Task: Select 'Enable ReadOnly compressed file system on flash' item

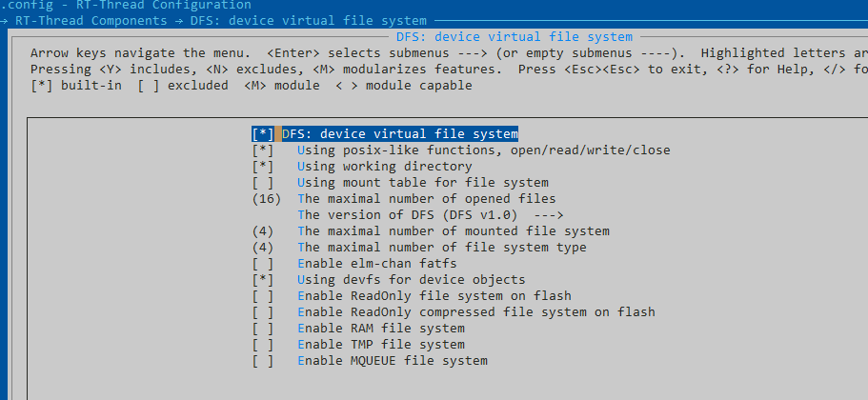Action: coord(475,312)
